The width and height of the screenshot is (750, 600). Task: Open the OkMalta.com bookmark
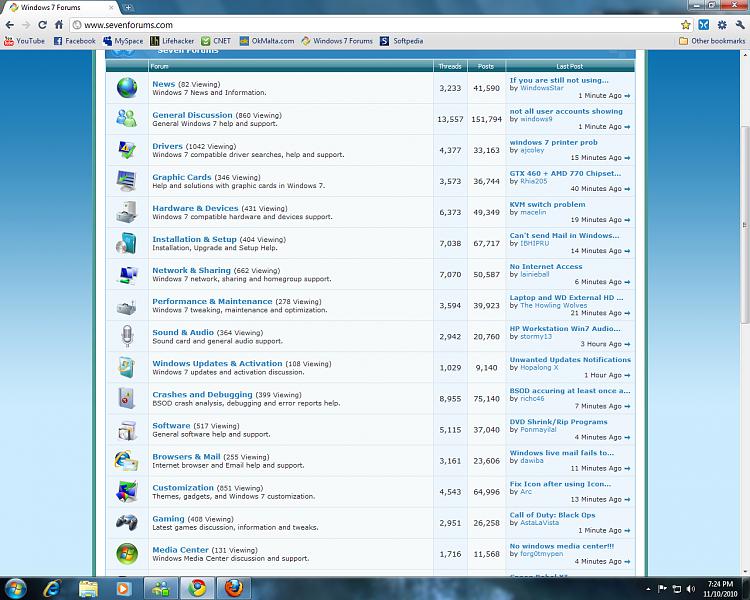pyautogui.click(x=267, y=41)
